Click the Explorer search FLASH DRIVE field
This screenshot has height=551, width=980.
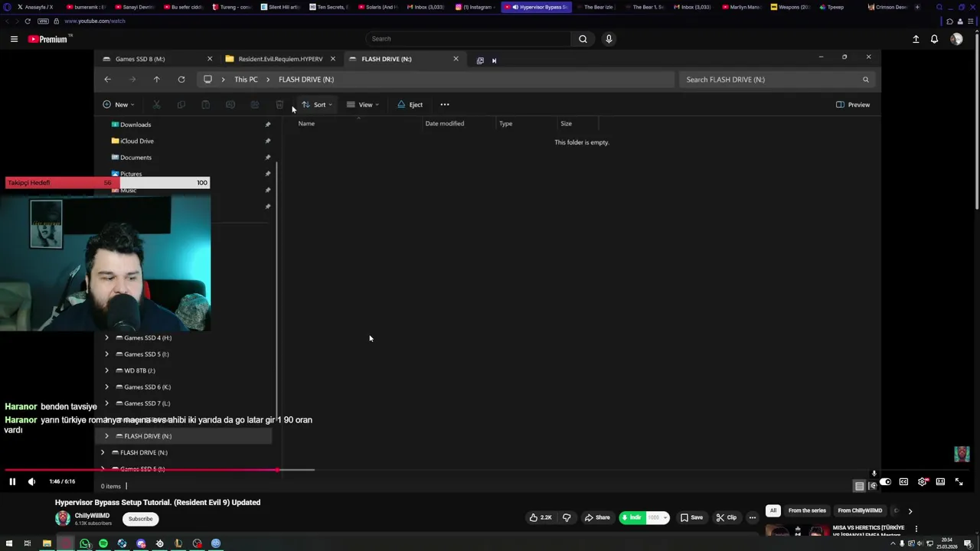(x=778, y=80)
